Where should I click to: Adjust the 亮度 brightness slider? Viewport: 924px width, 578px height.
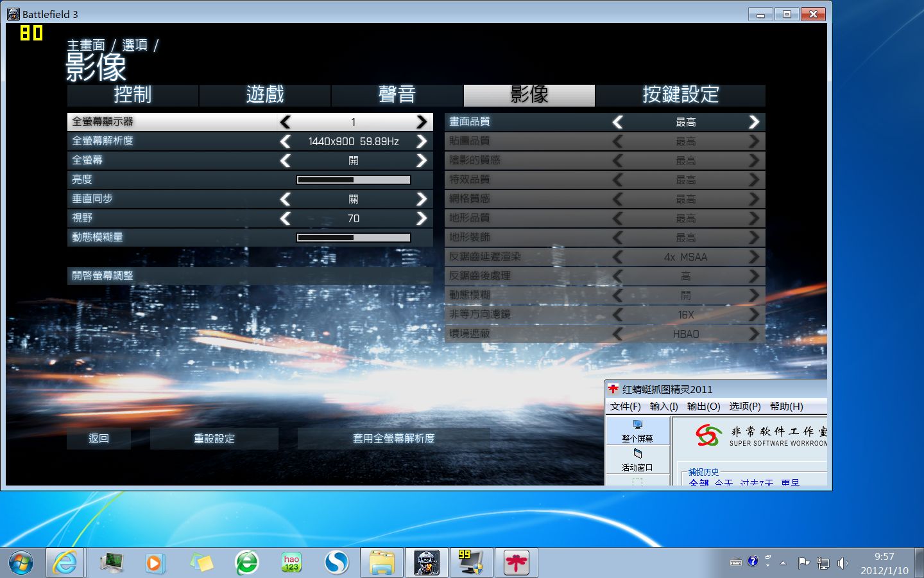point(354,180)
